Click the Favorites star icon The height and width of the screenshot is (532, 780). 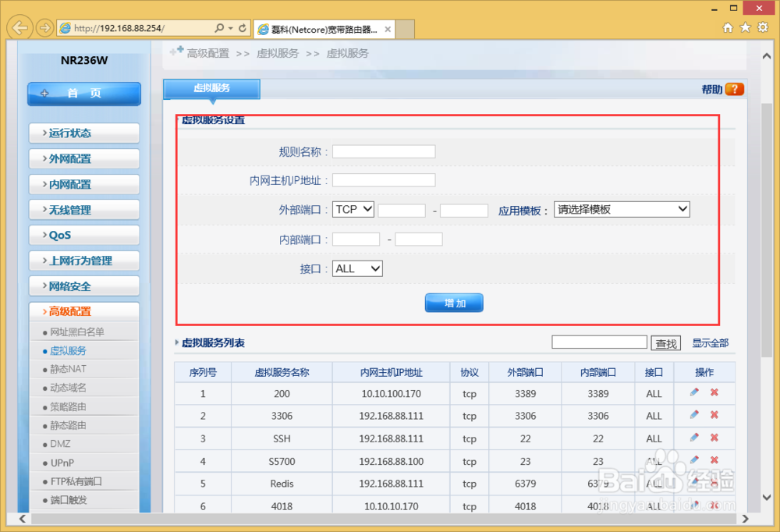coord(745,27)
